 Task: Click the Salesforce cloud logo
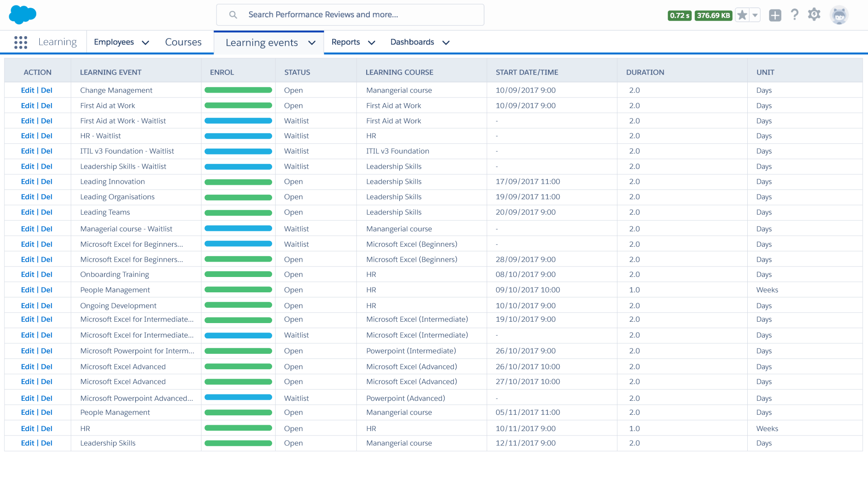pyautogui.click(x=22, y=14)
